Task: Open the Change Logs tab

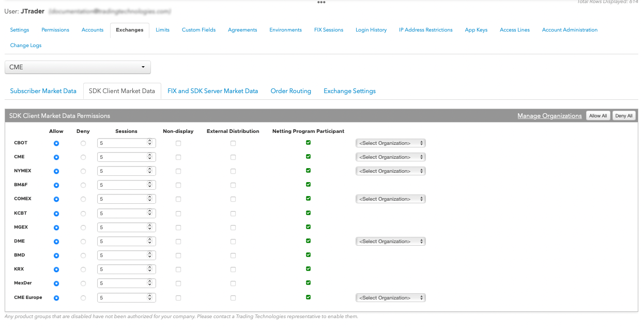Action: click(x=26, y=46)
